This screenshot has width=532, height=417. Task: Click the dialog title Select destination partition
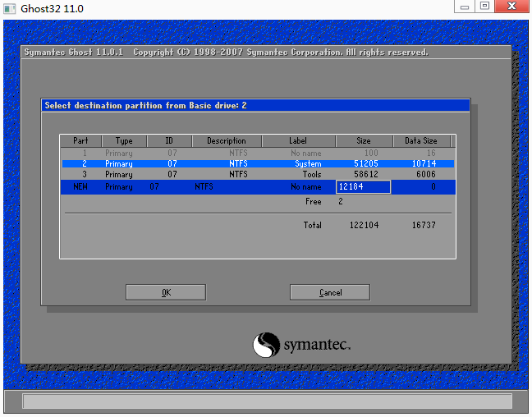click(x=145, y=106)
